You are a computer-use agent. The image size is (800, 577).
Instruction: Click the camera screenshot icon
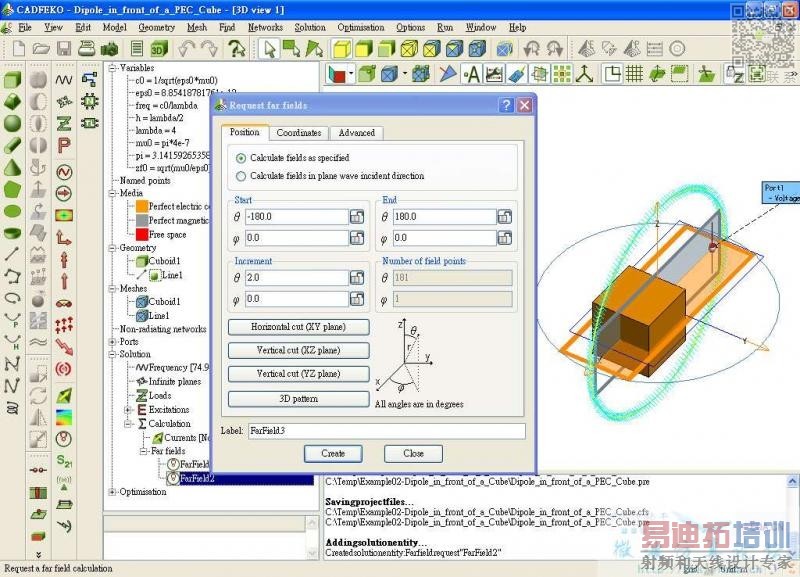[109, 49]
